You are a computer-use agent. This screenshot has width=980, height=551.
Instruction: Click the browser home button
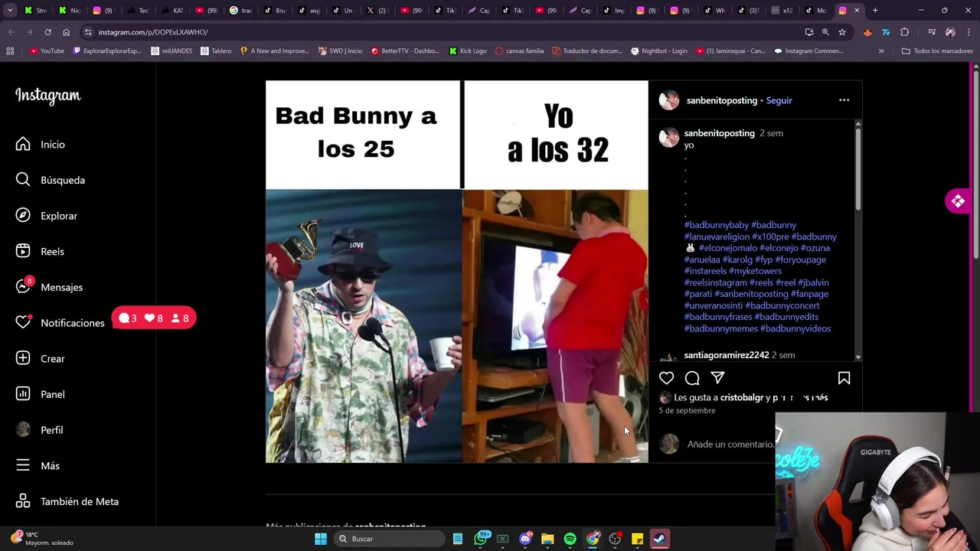tap(66, 32)
